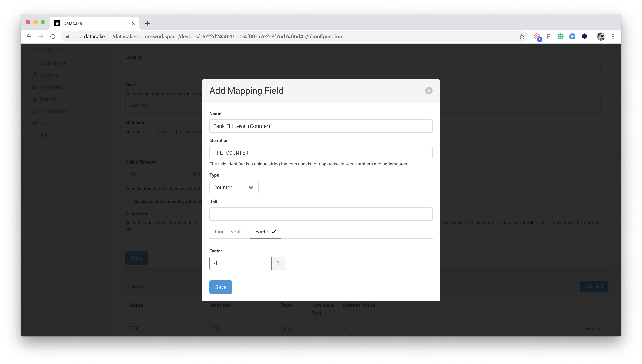
Task: Reload the page
Action: 53,36
